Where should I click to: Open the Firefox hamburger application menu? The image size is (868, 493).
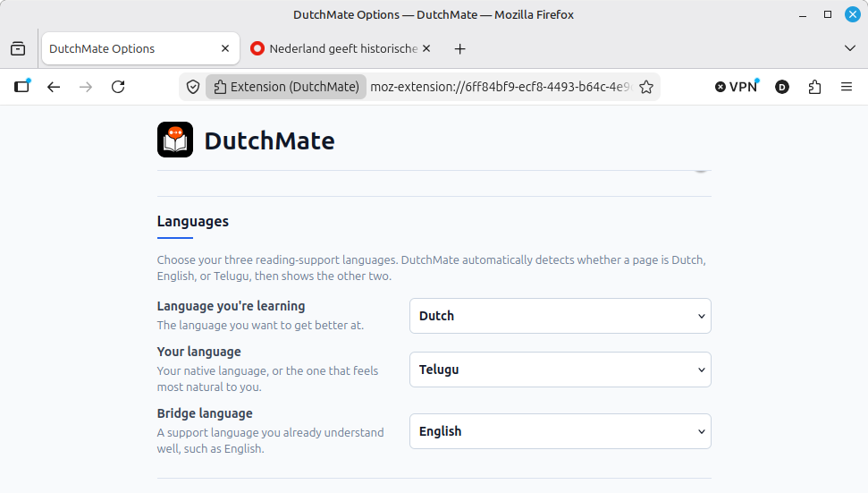[x=847, y=87]
